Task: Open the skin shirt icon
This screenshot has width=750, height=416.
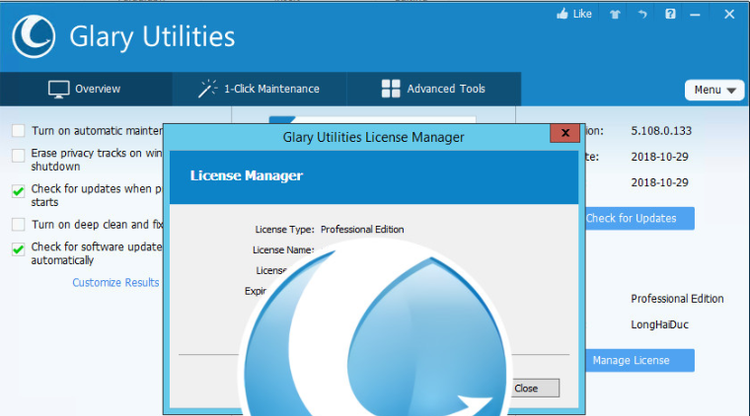Action: tap(612, 14)
